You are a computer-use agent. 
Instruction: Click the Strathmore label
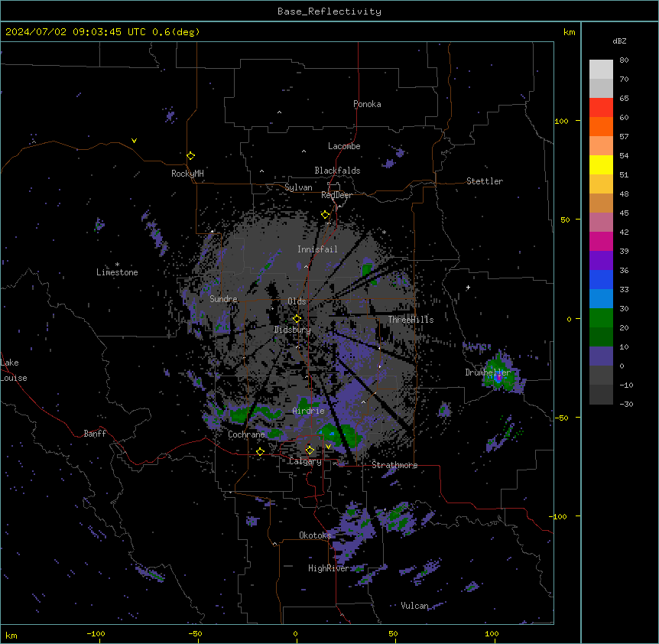(394, 465)
